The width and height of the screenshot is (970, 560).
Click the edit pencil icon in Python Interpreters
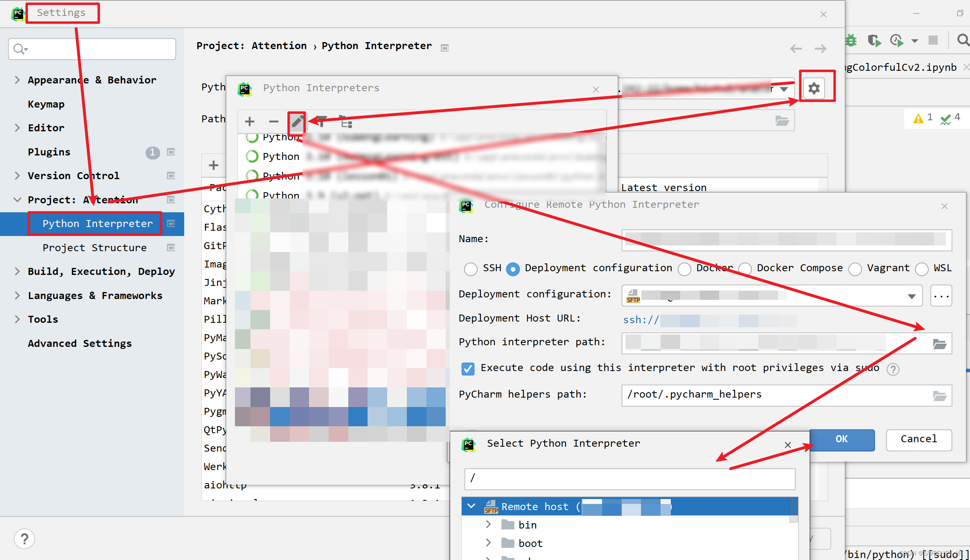click(x=297, y=121)
